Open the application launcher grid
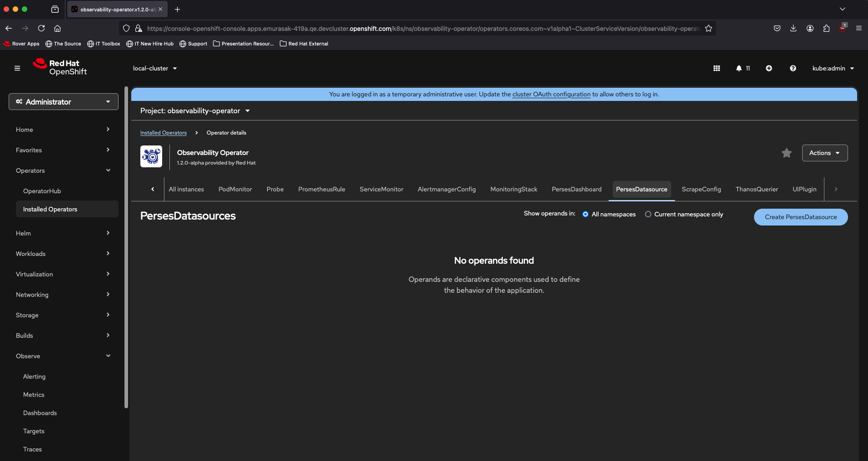Image resolution: width=868 pixels, height=461 pixels. click(x=717, y=68)
